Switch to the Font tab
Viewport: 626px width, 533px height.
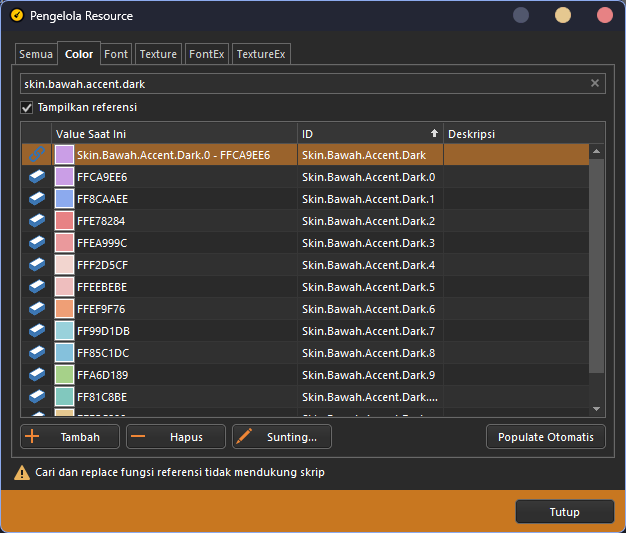pos(116,54)
